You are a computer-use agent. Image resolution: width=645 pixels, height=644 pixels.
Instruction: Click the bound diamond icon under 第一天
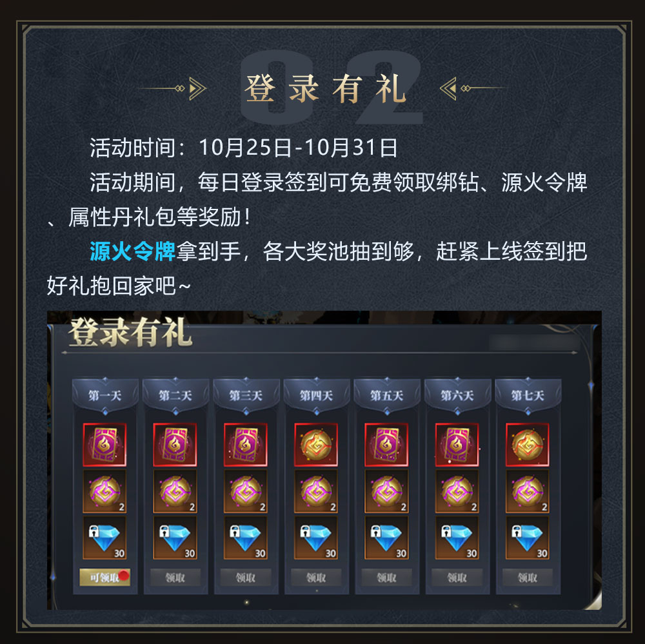click(x=104, y=538)
